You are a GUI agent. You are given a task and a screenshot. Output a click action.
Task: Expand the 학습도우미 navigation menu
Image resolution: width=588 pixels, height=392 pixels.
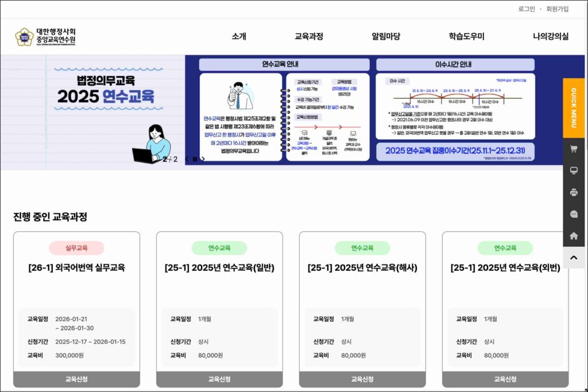coord(466,37)
